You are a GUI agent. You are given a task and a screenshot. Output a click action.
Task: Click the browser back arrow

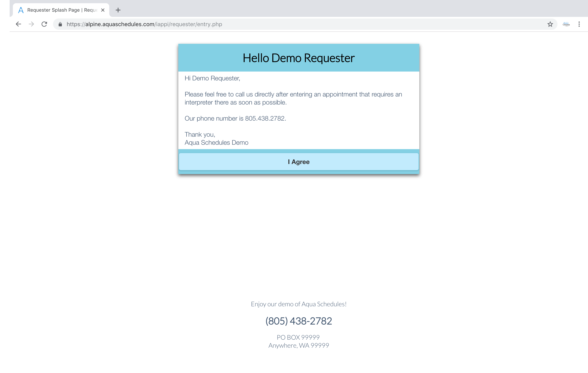click(x=18, y=24)
